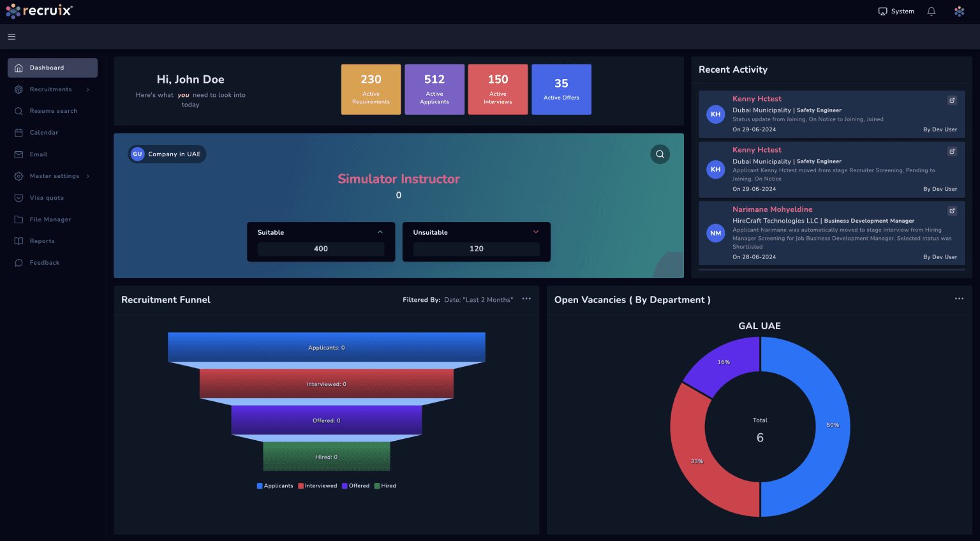This screenshot has height=541, width=980.
Task: Open Narimane Mohyeldine activity external link icon
Action: coord(952,211)
